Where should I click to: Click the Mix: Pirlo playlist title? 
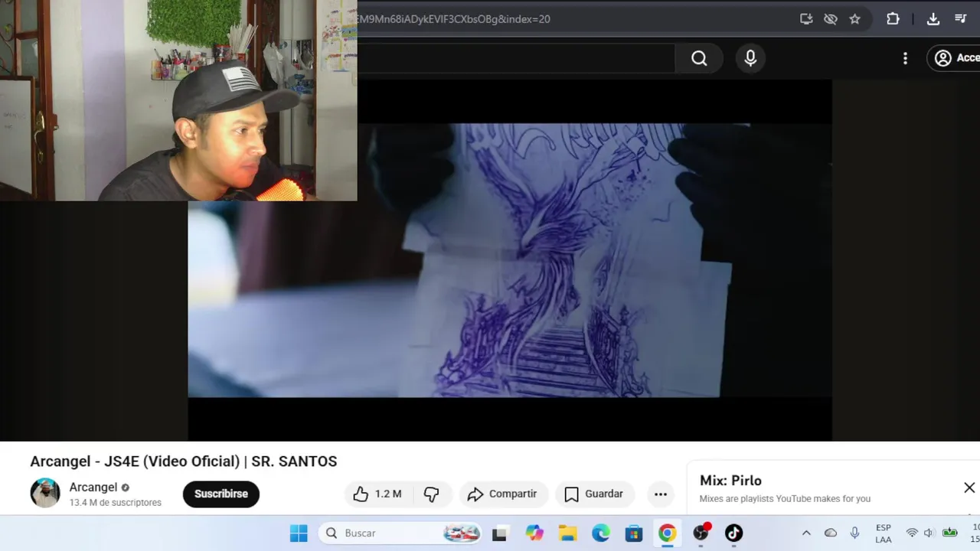coord(730,481)
